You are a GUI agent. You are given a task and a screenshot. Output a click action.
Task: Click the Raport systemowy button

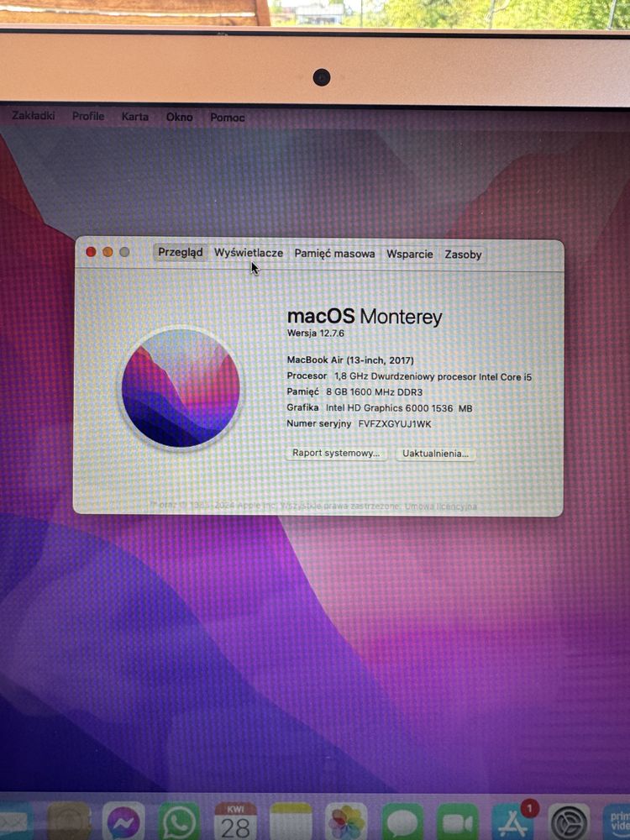pyautogui.click(x=336, y=454)
